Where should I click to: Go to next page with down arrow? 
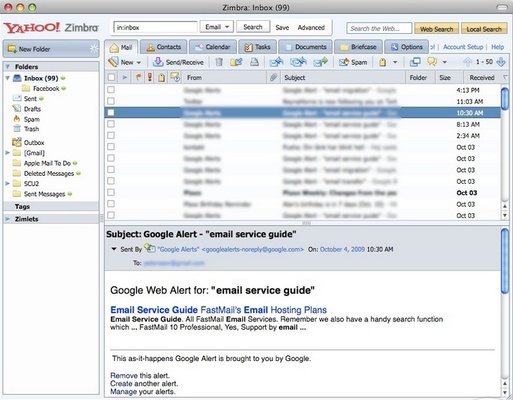point(501,62)
